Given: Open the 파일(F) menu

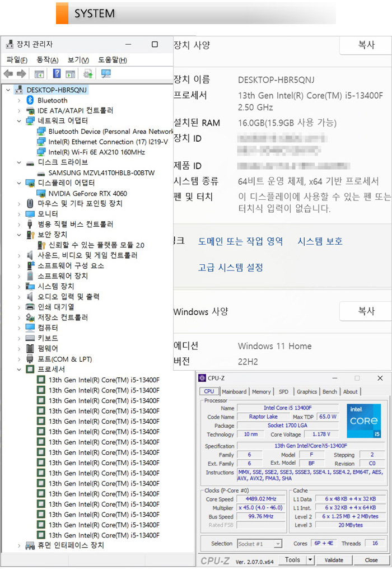Looking at the screenshot, I should tap(17, 60).
